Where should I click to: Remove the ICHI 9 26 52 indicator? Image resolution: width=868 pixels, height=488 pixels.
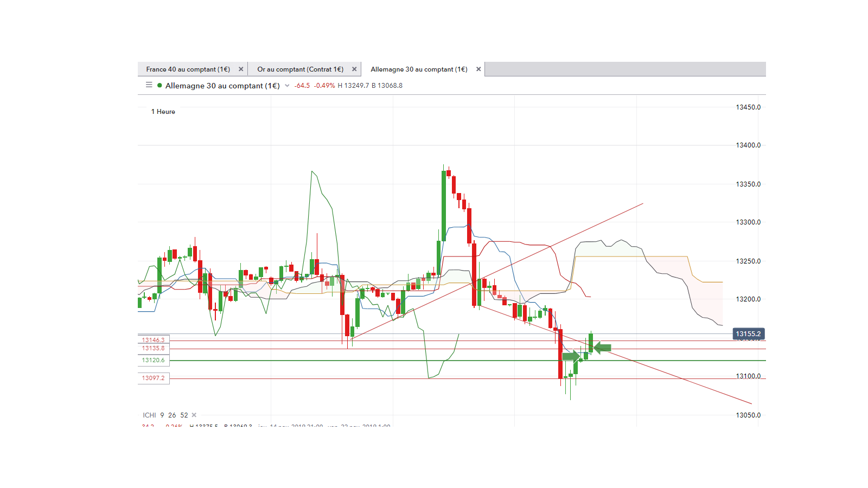click(194, 415)
